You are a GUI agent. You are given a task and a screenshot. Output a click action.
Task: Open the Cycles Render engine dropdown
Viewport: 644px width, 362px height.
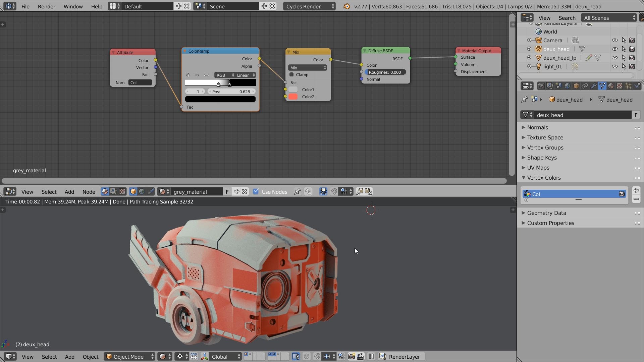tap(309, 6)
